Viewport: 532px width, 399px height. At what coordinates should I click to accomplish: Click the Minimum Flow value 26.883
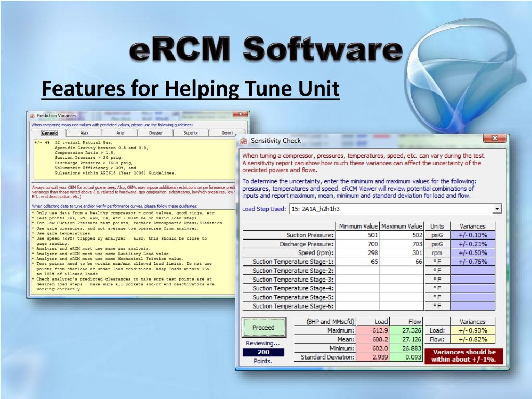[x=406, y=348]
